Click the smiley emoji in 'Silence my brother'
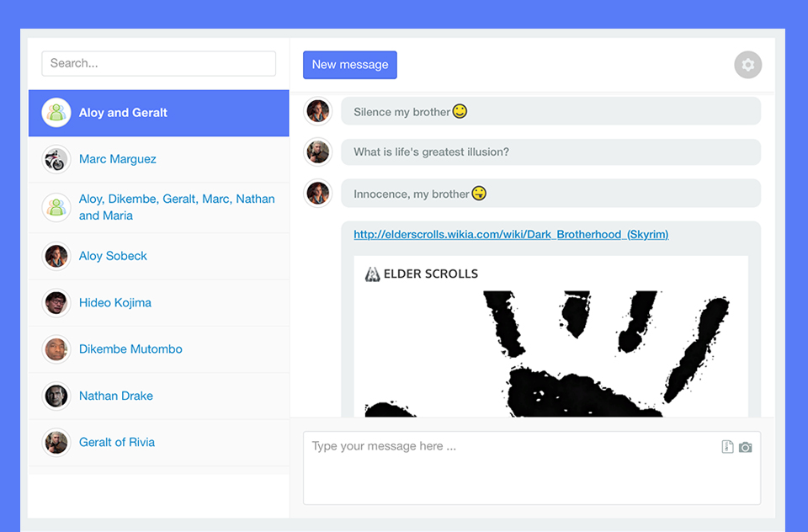This screenshot has height=532, width=808. [x=460, y=111]
